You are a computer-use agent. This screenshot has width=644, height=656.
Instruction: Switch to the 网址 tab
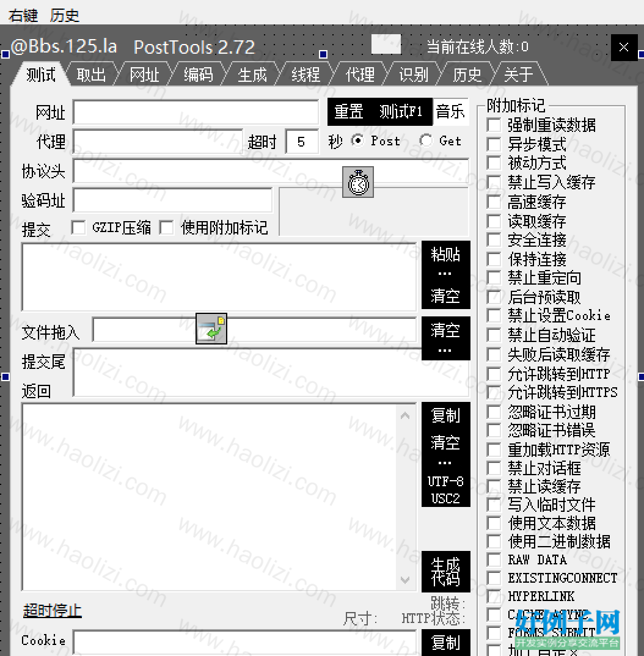(x=144, y=75)
